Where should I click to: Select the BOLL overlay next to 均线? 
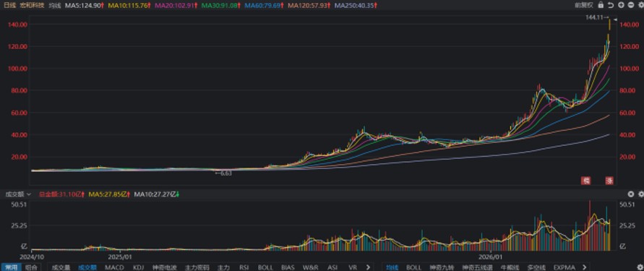click(414, 267)
